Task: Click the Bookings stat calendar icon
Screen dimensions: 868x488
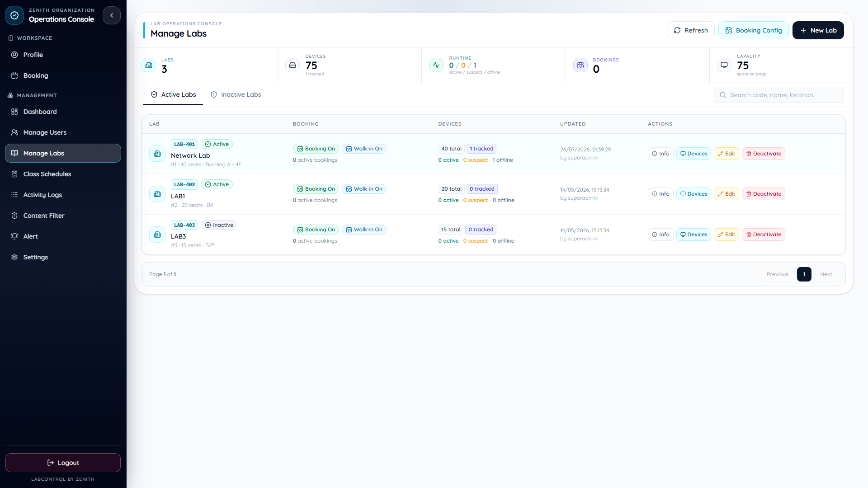Action: click(x=580, y=65)
